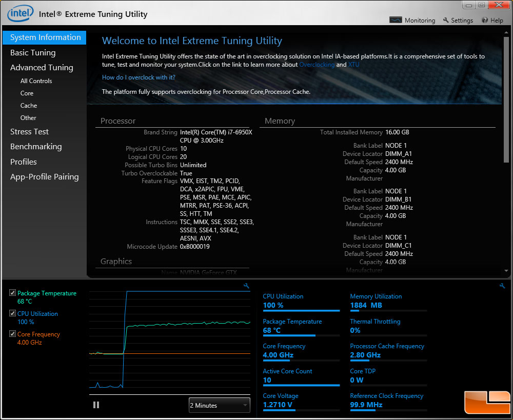This screenshot has width=513, height=420.
Task: Open 'How do I overclock with it?' link
Action: click(x=139, y=77)
